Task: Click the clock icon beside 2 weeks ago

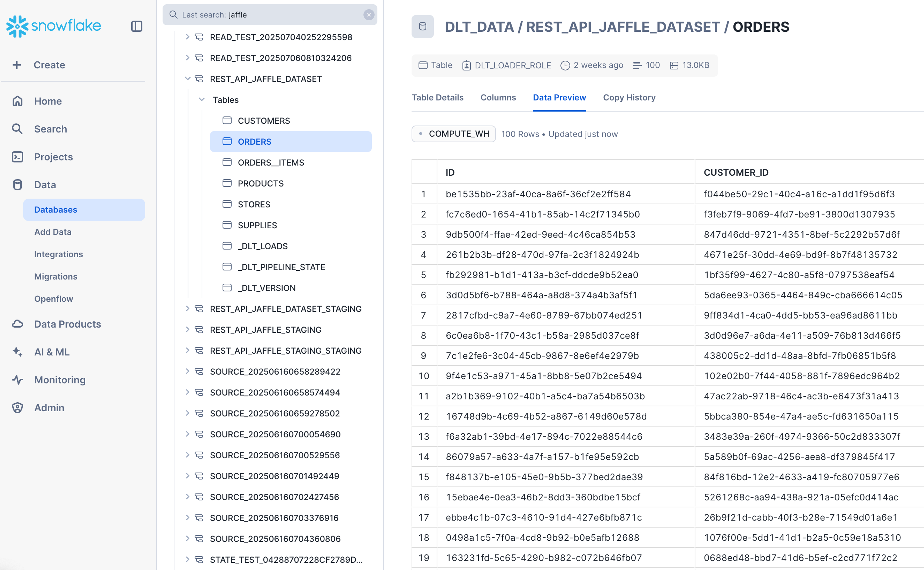Action: coord(565,66)
